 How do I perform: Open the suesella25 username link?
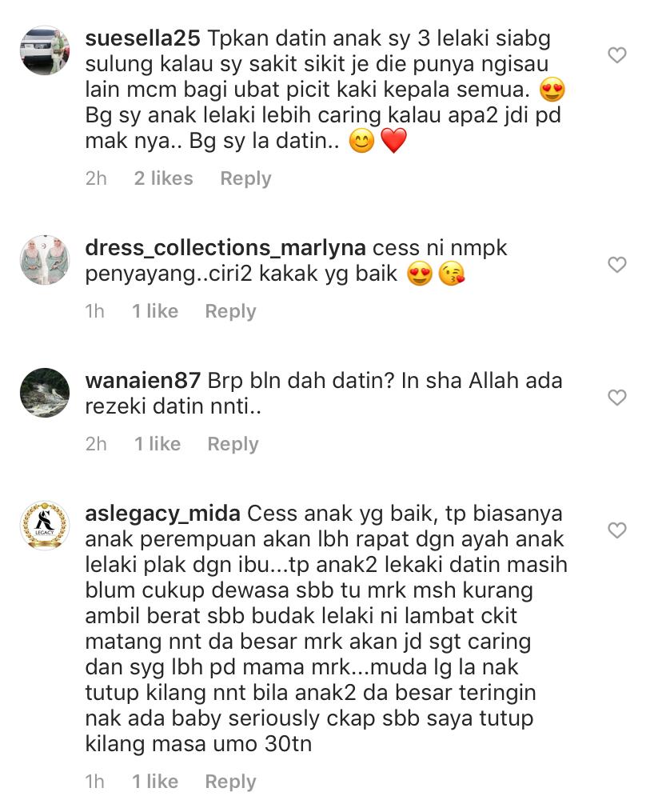click(142, 38)
